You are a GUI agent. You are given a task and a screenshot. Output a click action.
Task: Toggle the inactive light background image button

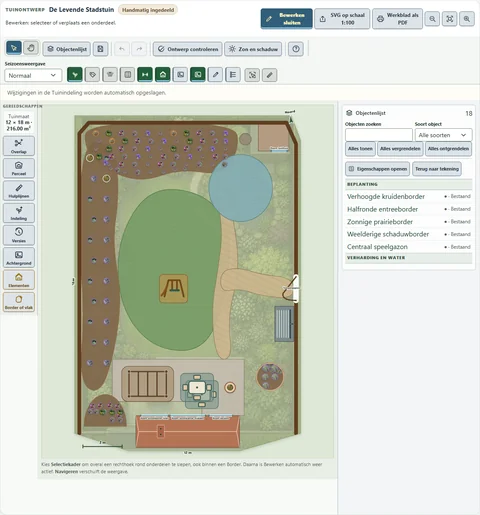[x=180, y=75]
